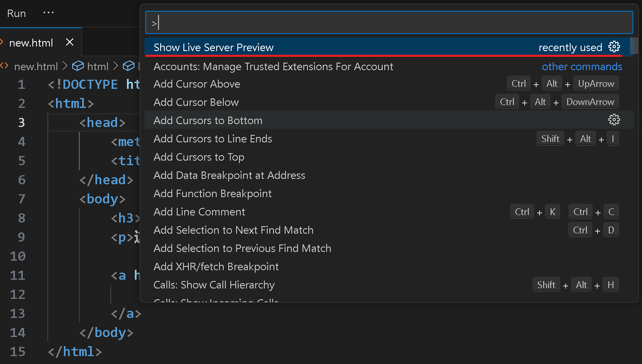The width and height of the screenshot is (642, 364).
Task: Close the new.html editor tab
Action: pyautogui.click(x=70, y=42)
